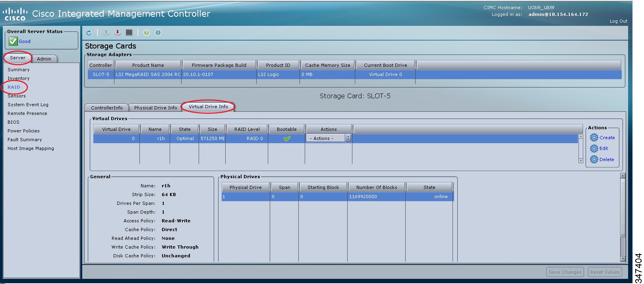The width and height of the screenshot is (644, 284).
Task: Click the Save Changes button
Action: point(565,272)
